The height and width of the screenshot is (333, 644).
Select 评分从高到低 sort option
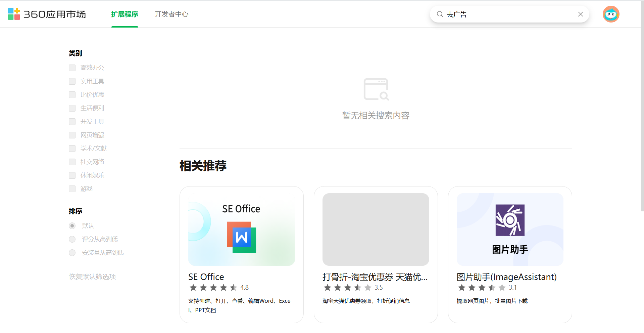point(72,239)
